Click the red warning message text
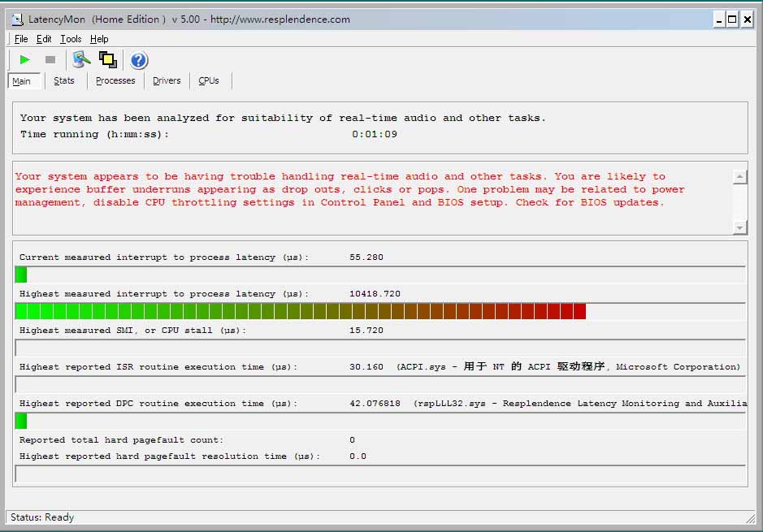 pyautogui.click(x=350, y=190)
